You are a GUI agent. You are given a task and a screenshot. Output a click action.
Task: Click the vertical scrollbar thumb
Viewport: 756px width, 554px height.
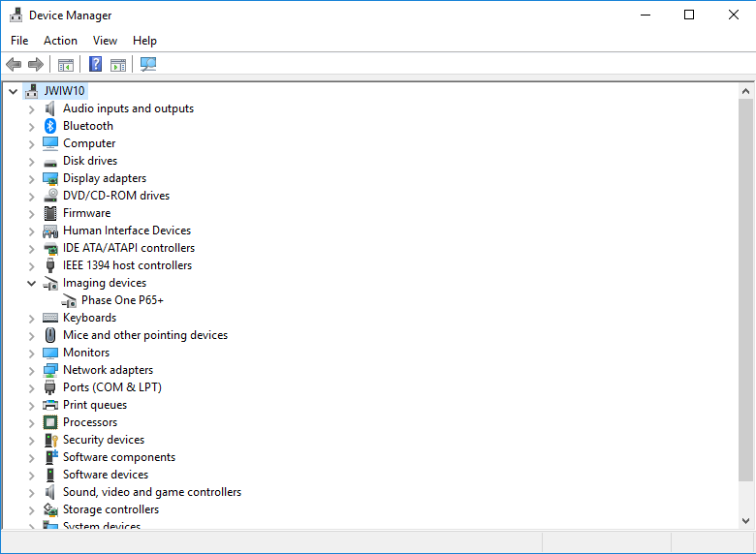745,290
